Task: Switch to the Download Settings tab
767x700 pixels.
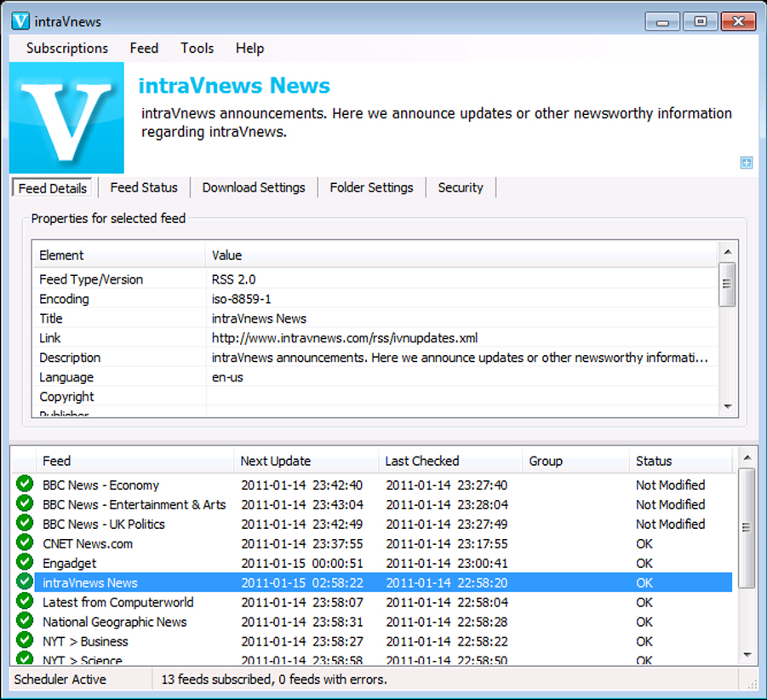Action: [254, 187]
